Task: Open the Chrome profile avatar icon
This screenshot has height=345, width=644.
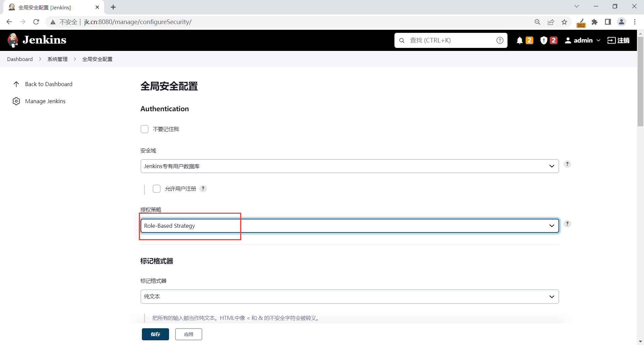Action: [622, 22]
